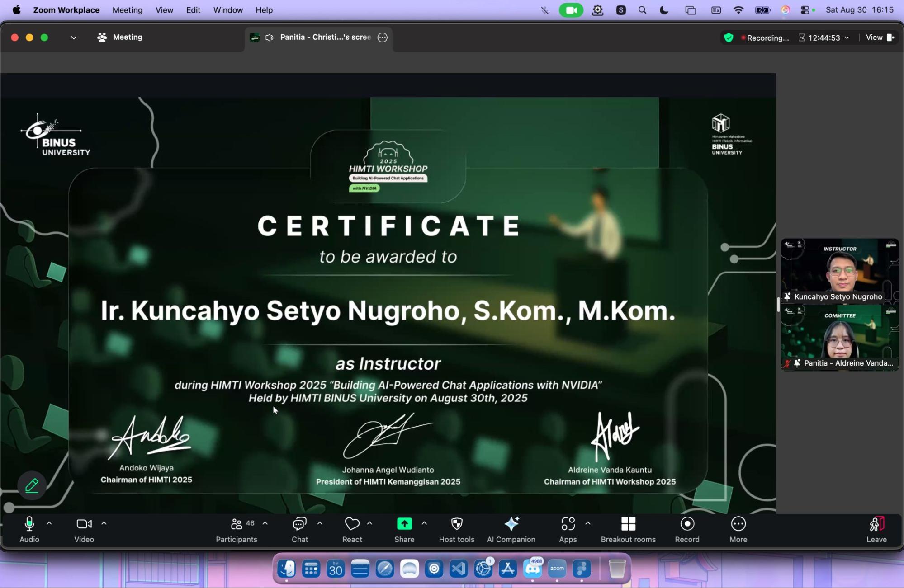Select Panitia - Aldreine Vanda video thumbnail
The width and height of the screenshot is (904, 588).
840,338
